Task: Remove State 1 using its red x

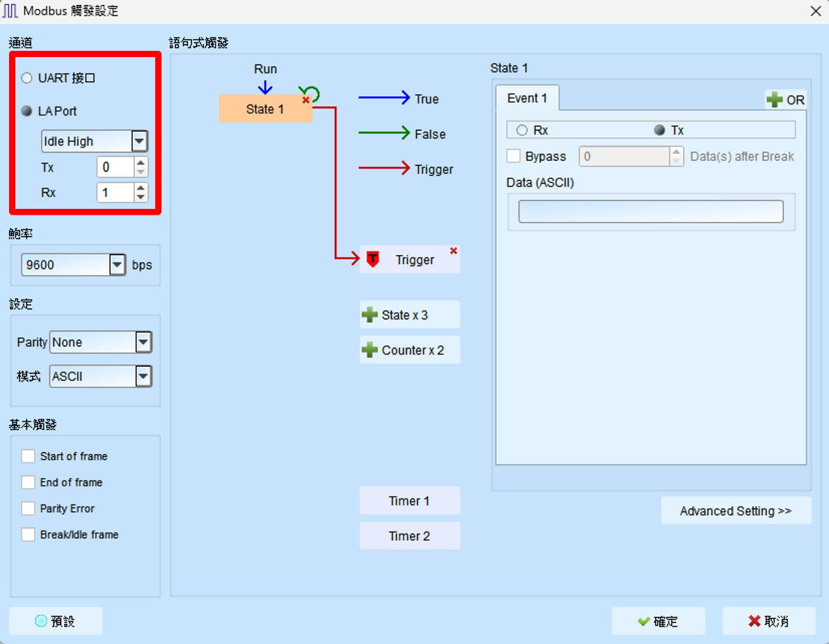Action: pos(306,100)
